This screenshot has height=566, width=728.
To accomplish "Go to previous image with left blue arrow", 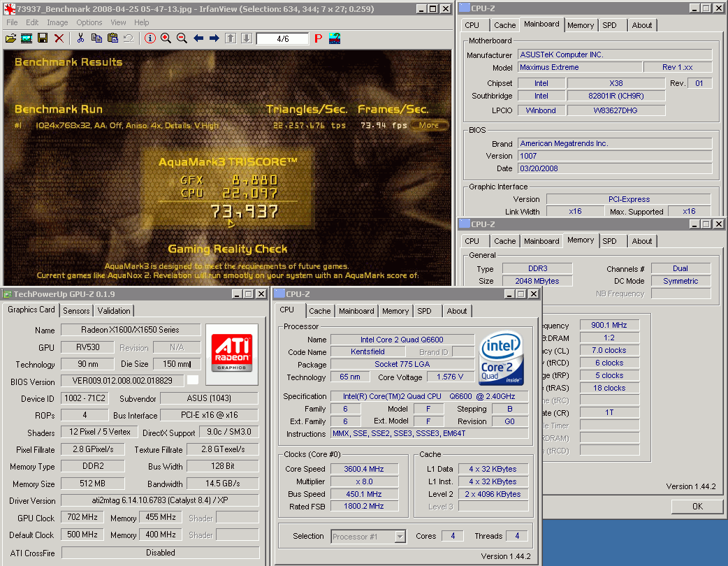I will (198, 38).
